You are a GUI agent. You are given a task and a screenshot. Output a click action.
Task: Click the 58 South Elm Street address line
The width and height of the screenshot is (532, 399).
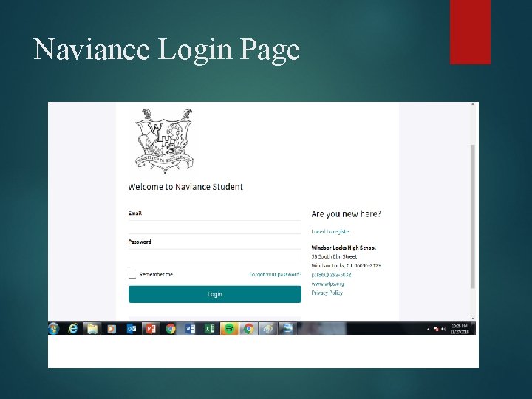click(334, 256)
